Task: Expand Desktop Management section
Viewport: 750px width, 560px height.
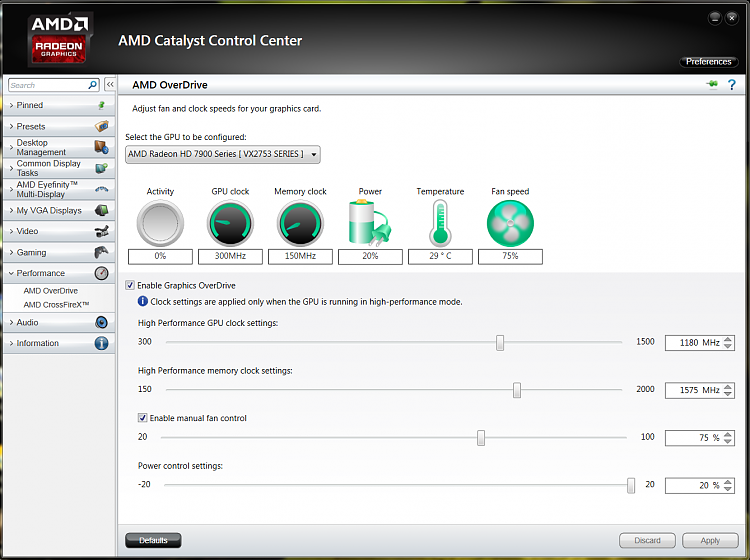Action: 59,147
